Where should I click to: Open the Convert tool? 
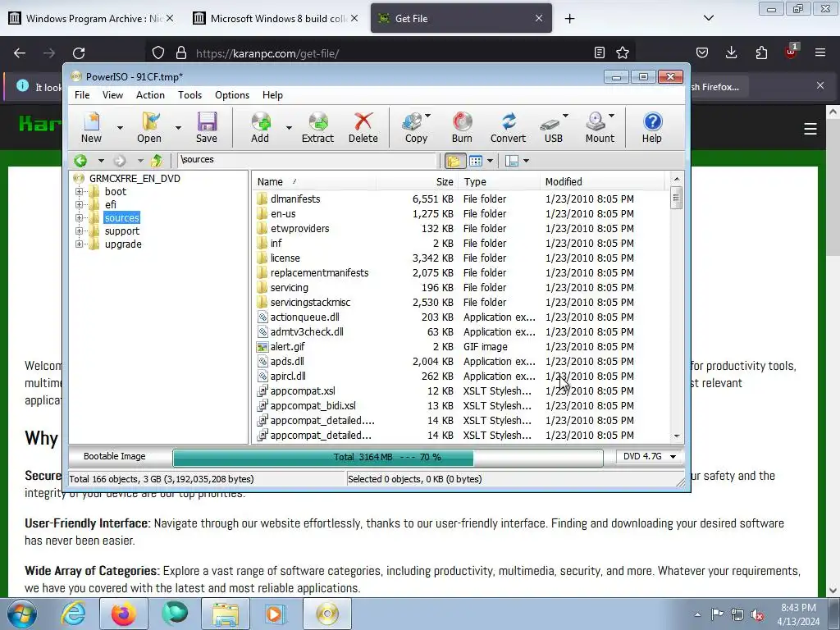click(x=508, y=127)
